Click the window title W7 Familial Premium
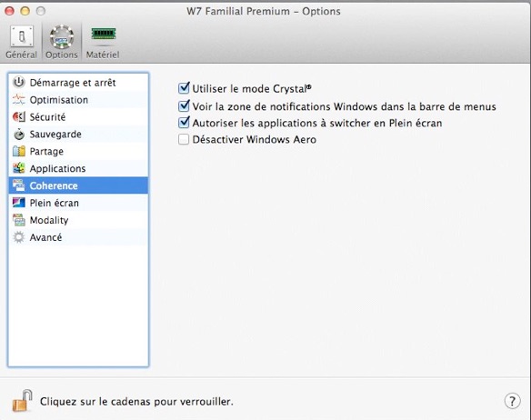Viewport: 531px width, 420px height. 264,11
